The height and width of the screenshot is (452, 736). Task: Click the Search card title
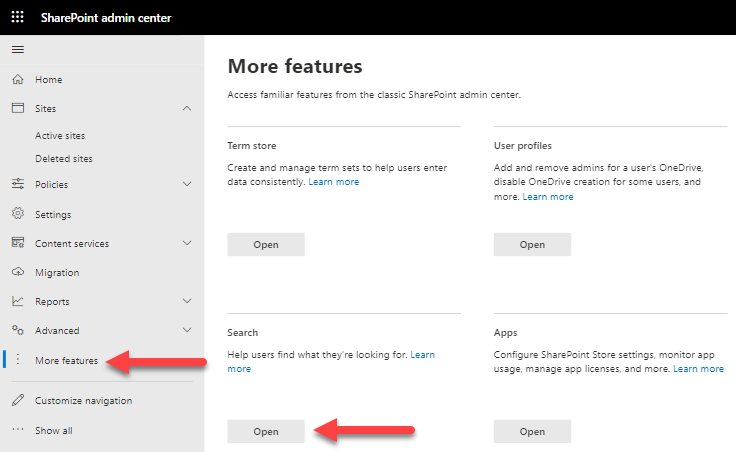(x=243, y=332)
